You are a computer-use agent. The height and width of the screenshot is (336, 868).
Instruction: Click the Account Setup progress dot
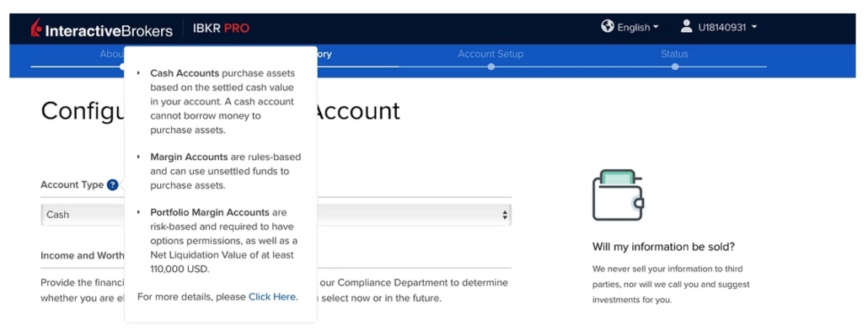491,67
